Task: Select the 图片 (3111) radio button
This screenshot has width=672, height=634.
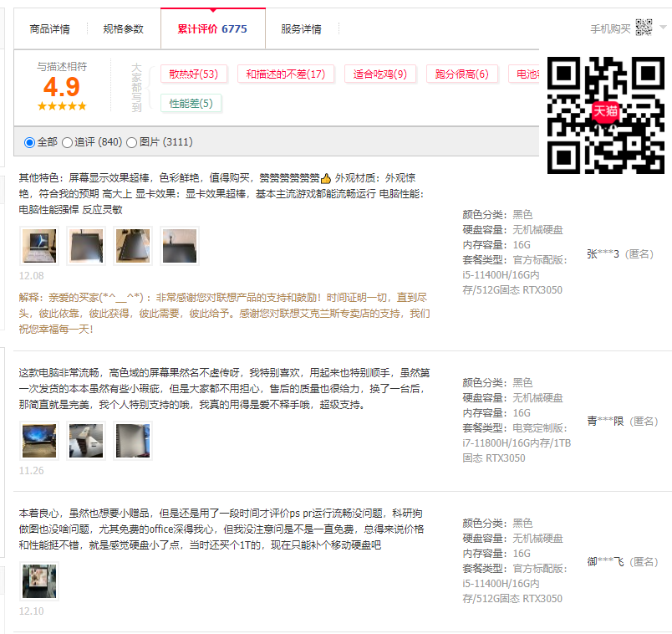Action: (131, 143)
